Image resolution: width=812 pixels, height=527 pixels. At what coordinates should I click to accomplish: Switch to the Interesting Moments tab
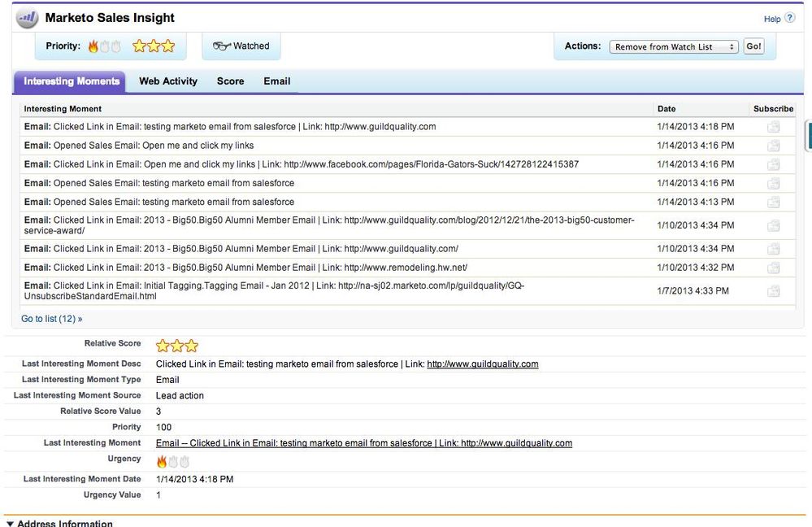(72, 81)
